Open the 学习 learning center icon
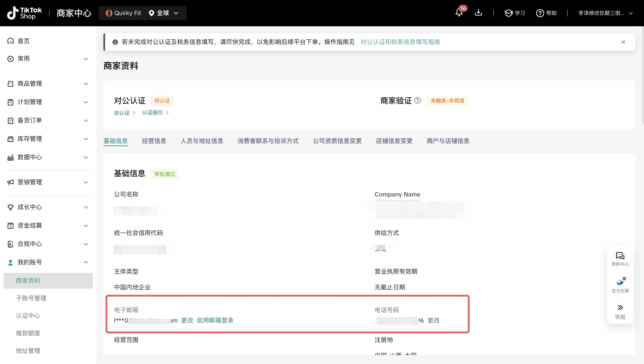The image size is (644, 364). pyautogui.click(x=508, y=13)
